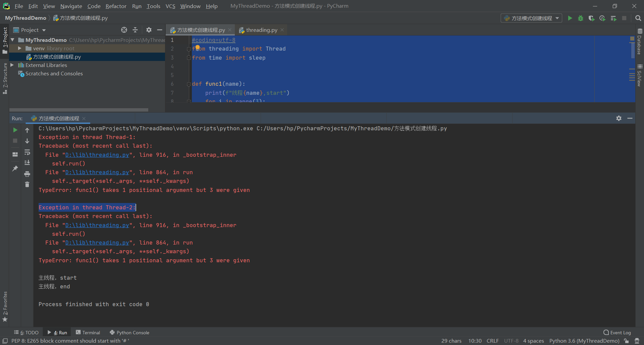The width and height of the screenshot is (644, 345).
Task: Expand External Libraries node
Action: click(x=12, y=65)
